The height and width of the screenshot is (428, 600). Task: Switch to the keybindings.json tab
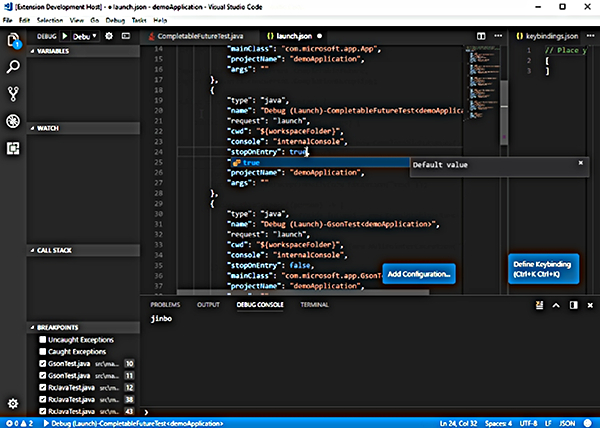click(x=547, y=36)
